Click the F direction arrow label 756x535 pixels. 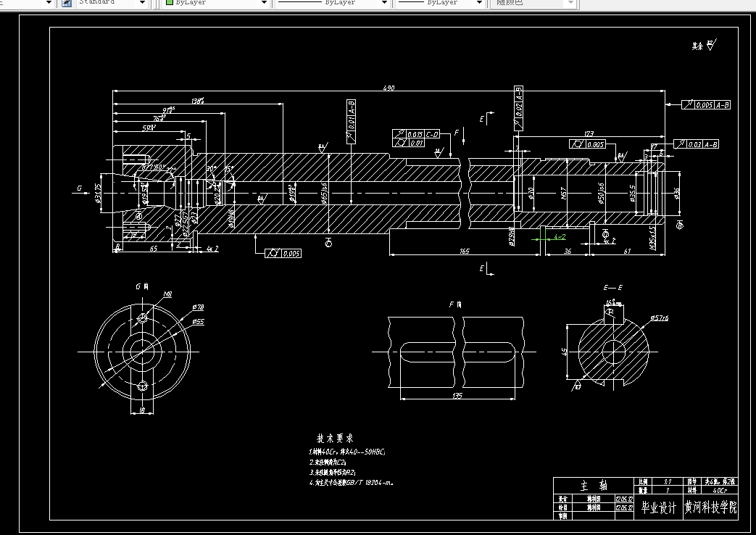[x=456, y=133]
